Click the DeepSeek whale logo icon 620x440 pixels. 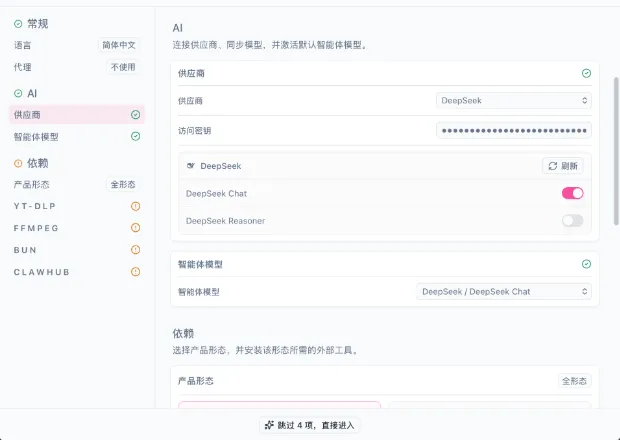pos(191,166)
